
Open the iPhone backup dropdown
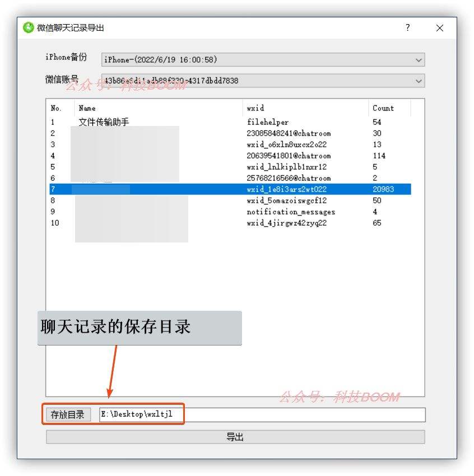[263, 59]
